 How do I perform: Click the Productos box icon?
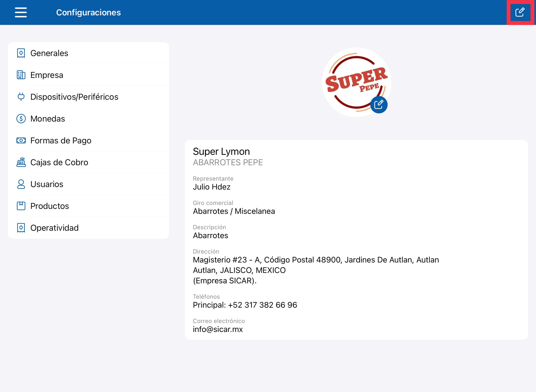(21, 206)
